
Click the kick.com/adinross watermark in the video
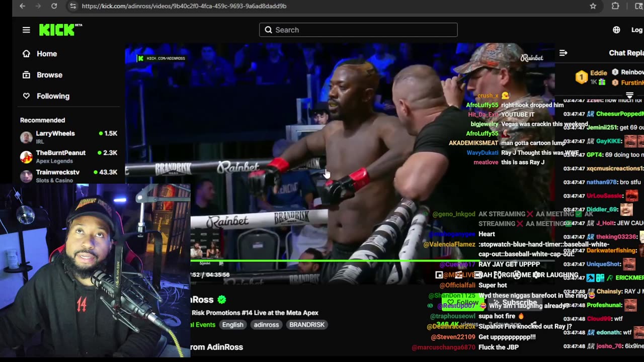[162, 58]
